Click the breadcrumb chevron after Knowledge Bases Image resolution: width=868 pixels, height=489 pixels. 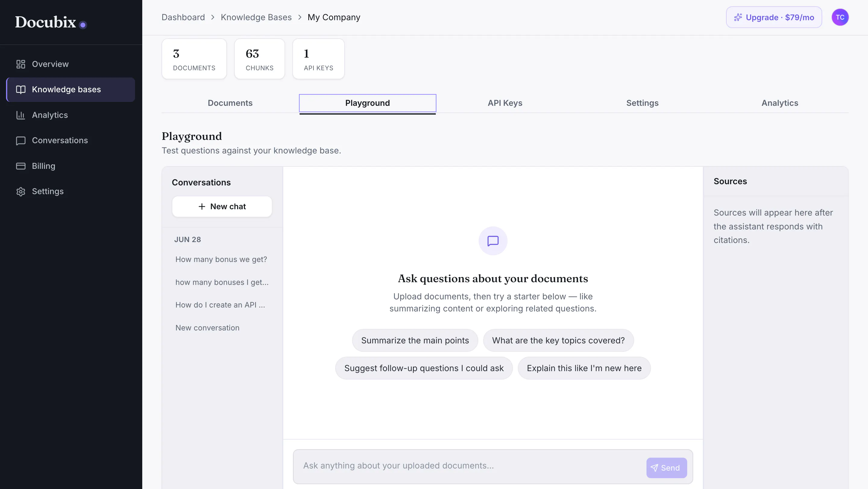[x=300, y=17]
